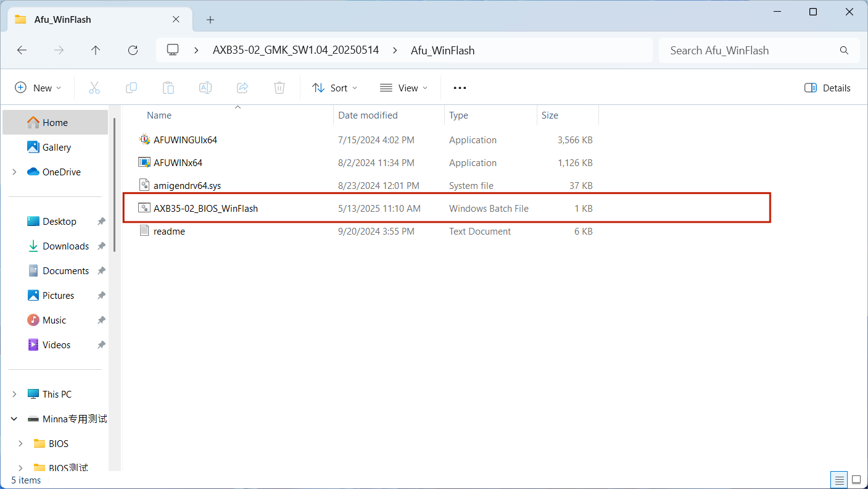This screenshot has height=489, width=868.
Task: Go up one folder level
Action: 96,51
